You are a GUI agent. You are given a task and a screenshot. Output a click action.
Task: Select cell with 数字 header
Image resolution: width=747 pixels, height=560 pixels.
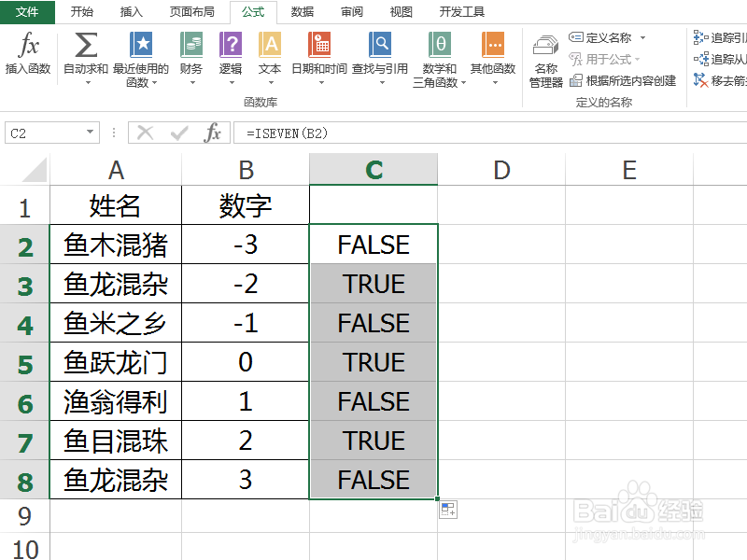pos(246,205)
